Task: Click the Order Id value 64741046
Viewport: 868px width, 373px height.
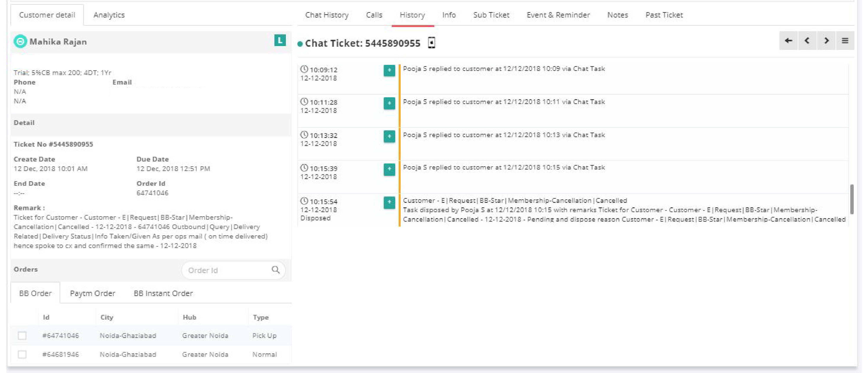Action: coord(152,193)
